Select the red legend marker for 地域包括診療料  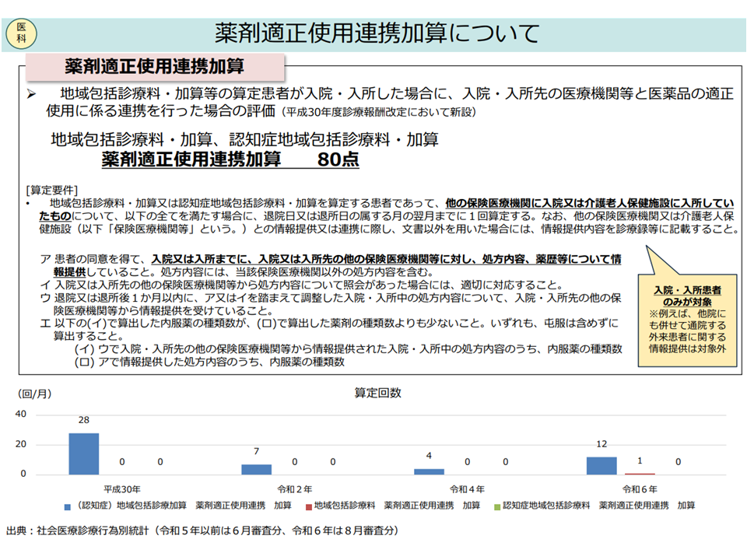point(308,506)
